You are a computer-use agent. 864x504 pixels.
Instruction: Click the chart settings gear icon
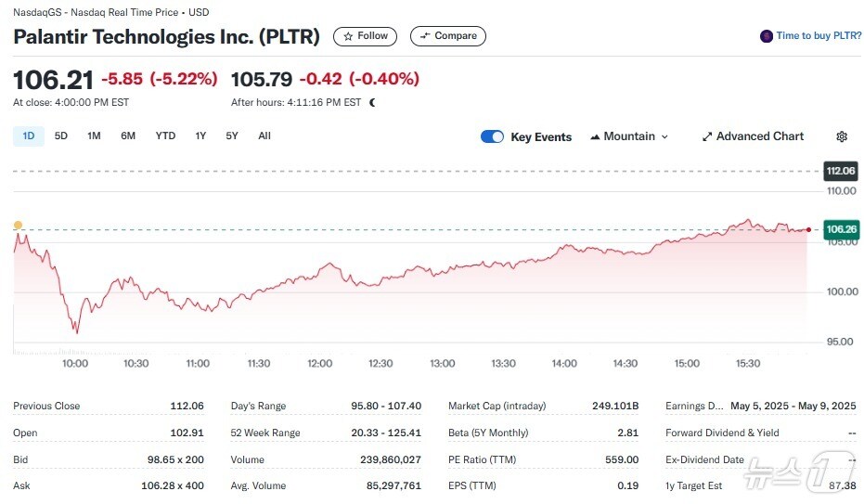[842, 136]
